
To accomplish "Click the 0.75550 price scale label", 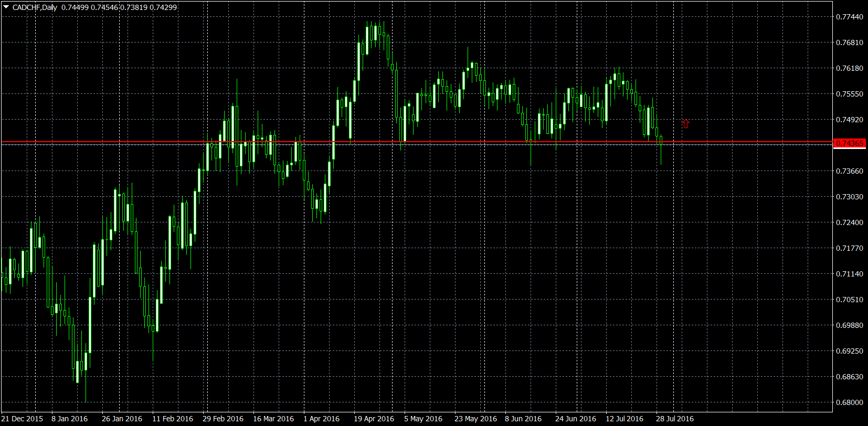I will click(x=849, y=94).
